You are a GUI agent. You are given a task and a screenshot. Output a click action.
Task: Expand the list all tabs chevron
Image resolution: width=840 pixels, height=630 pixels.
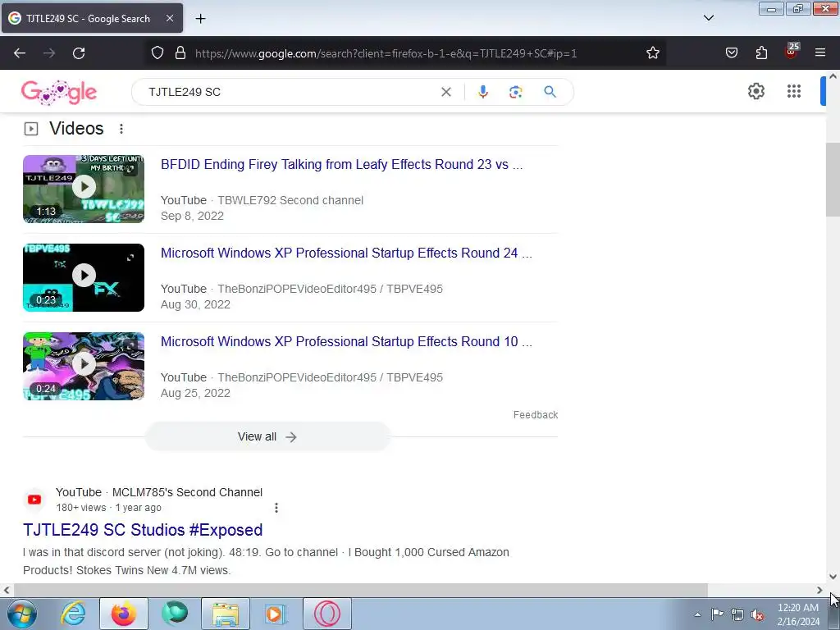(709, 18)
